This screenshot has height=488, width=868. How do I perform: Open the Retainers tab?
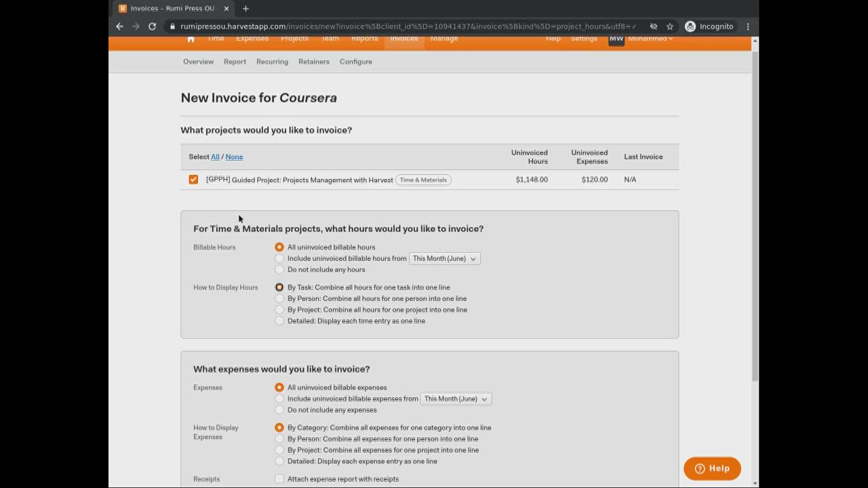click(x=314, y=62)
